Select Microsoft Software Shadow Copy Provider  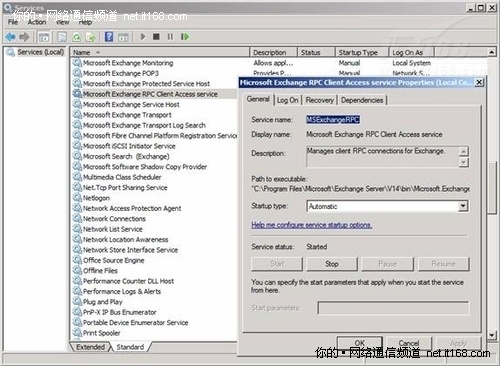[145, 167]
